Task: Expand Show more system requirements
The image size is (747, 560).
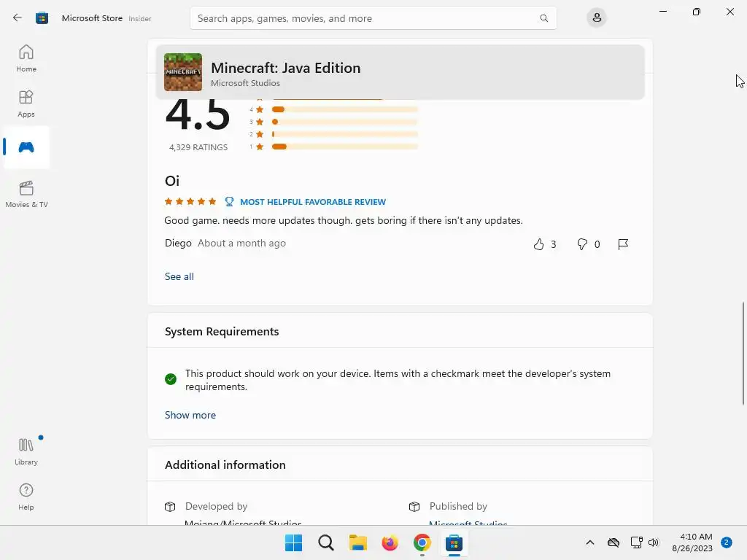Action: (190, 415)
